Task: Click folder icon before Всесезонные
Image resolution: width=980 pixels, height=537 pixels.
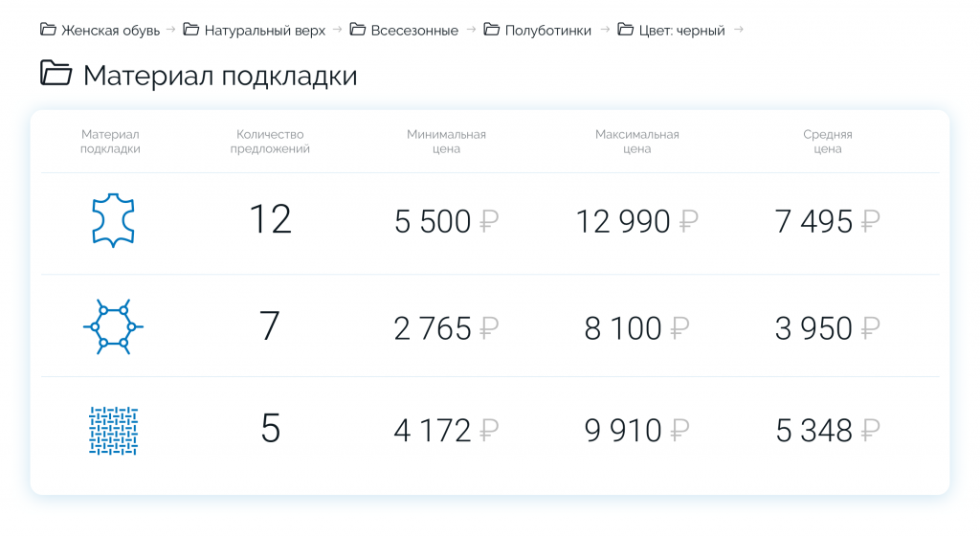Action: [x=358, y=30]
